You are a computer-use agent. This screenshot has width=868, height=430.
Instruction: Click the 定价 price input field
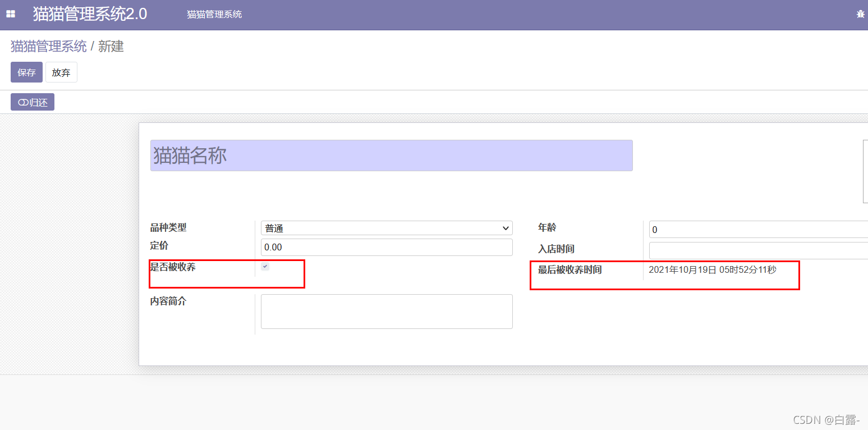pos(387,248)
